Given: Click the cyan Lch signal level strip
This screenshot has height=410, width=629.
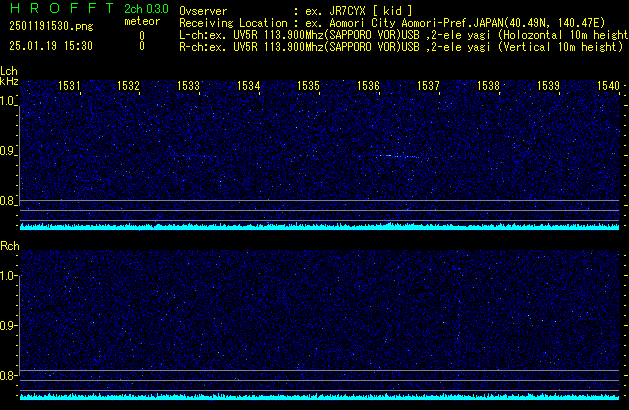Looking at the screenshot, I should [319, 227].
